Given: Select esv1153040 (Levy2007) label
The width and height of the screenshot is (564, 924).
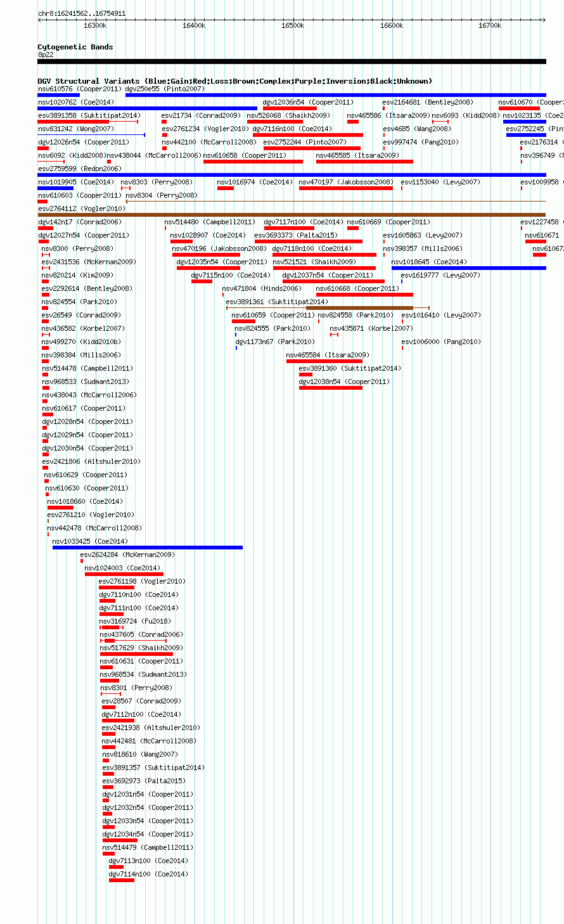Looking at the screenshot, I should (440, 182).
